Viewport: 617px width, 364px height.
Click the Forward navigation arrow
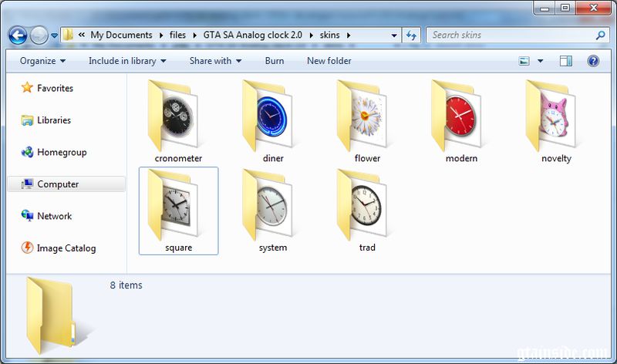tap(39, 35)
